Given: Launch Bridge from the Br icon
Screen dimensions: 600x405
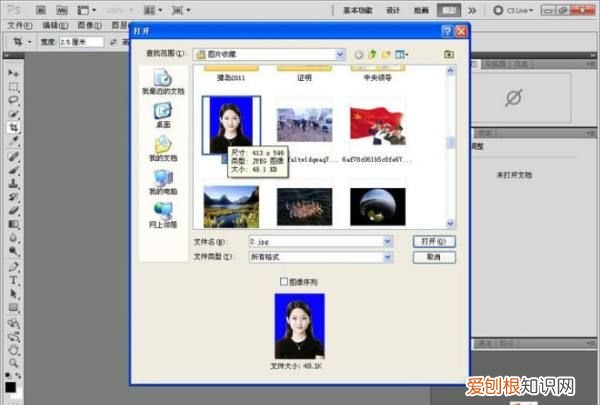Looking at the screenshot, I should 41,10.
